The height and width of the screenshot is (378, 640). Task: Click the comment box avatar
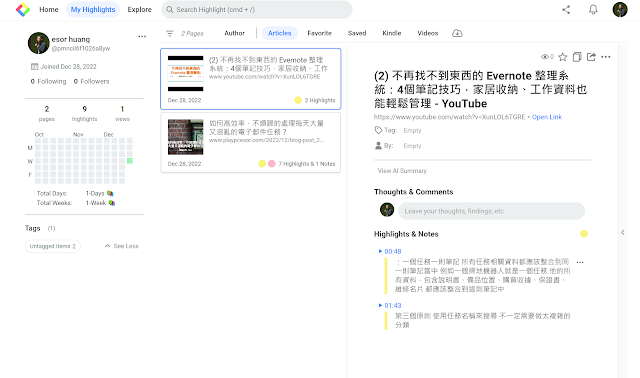pyautogui.click(x=387, y=210)
